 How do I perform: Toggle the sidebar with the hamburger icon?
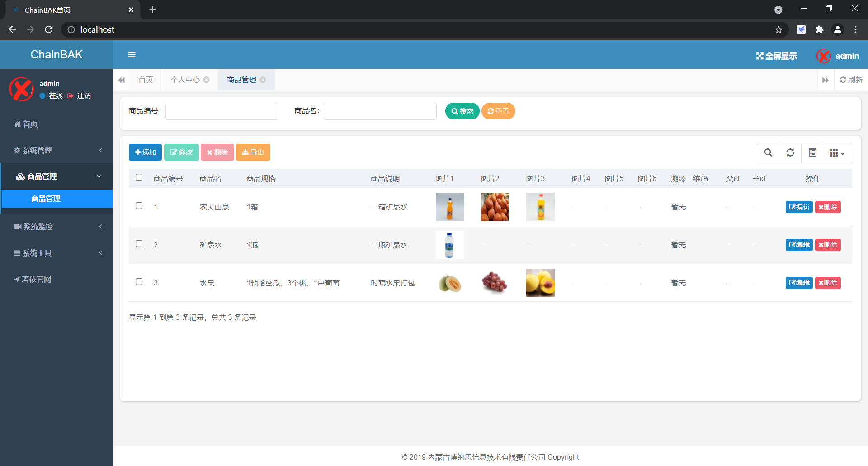132,54
